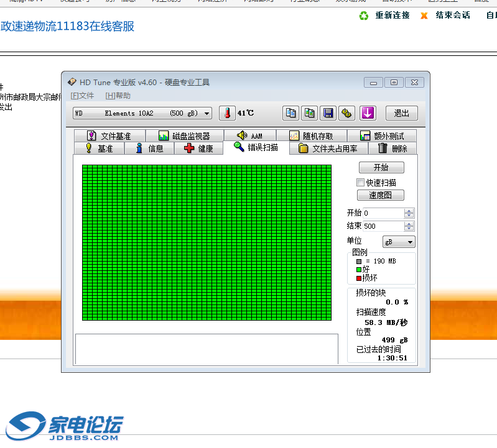Increase the 结束 end value stepper

(409, 224)
